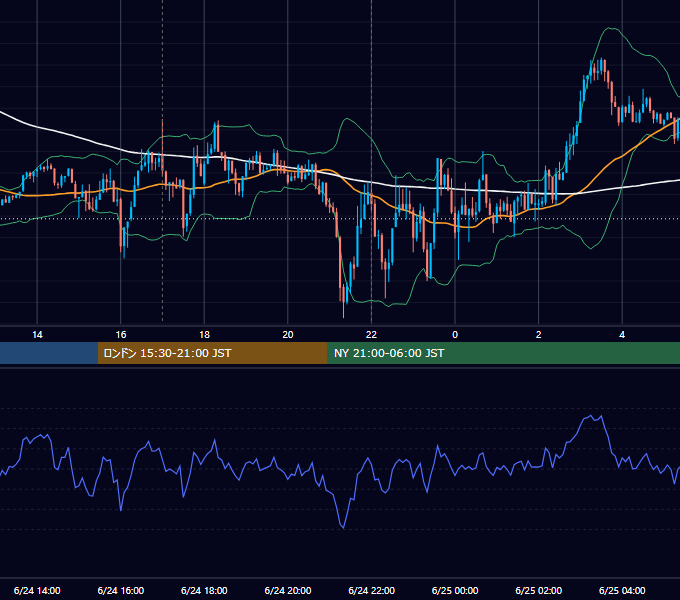Click the 2 hour label on price chart axis
This screenshot has height=600, width=680.
tap(539, 335)
